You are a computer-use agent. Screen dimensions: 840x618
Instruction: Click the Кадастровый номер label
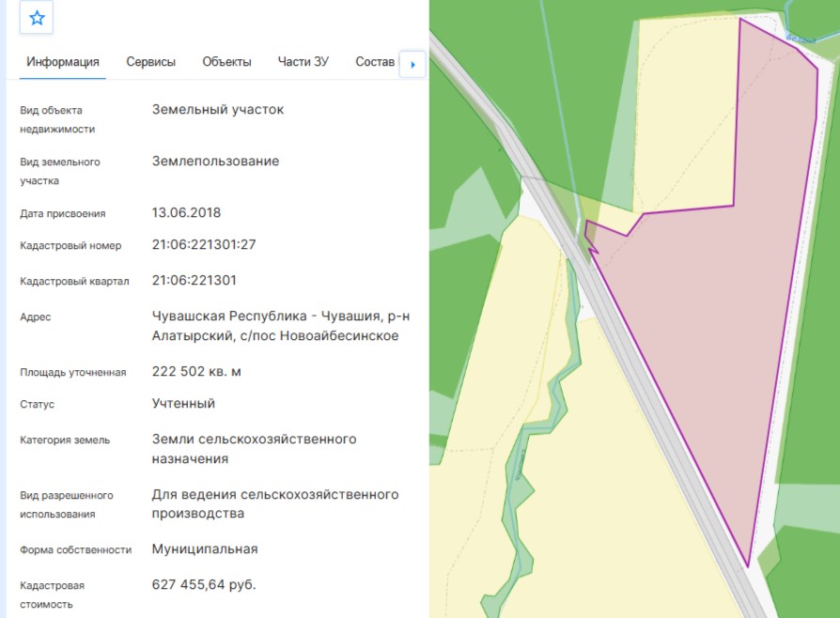70,246
